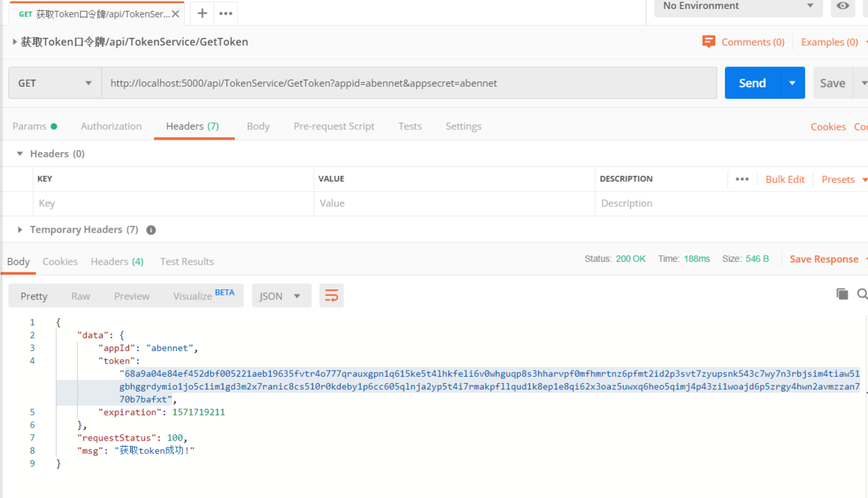This screenshot has width=868, height=498.
Task: Select the response Body tab
Action: pos(18,261)
